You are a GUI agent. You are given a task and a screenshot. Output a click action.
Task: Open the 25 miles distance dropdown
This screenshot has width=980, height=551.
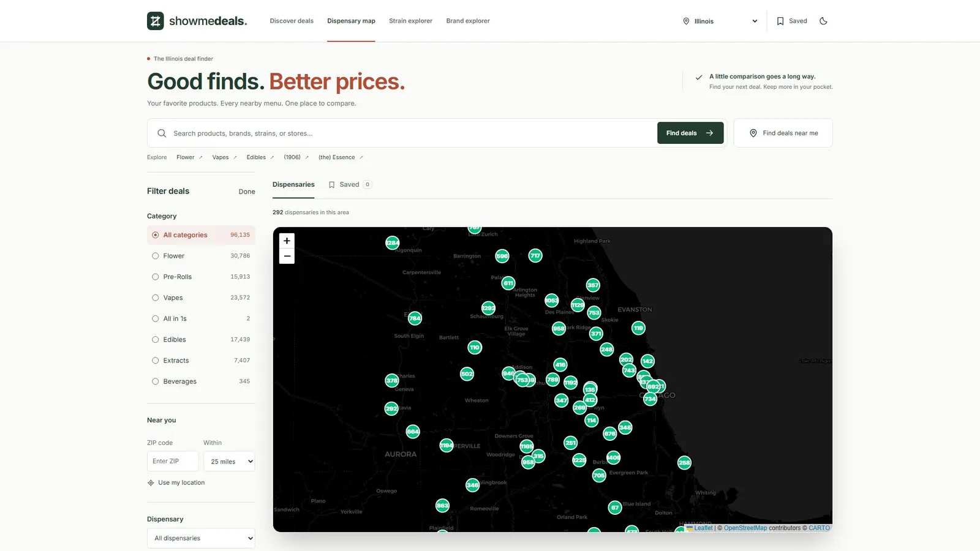(x=229, y=462)
